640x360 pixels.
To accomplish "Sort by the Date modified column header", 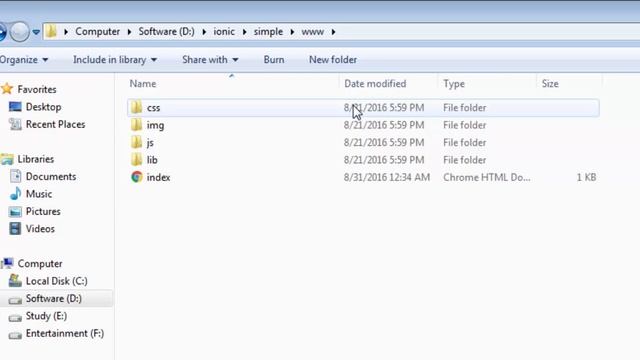I will click(375, 84).
